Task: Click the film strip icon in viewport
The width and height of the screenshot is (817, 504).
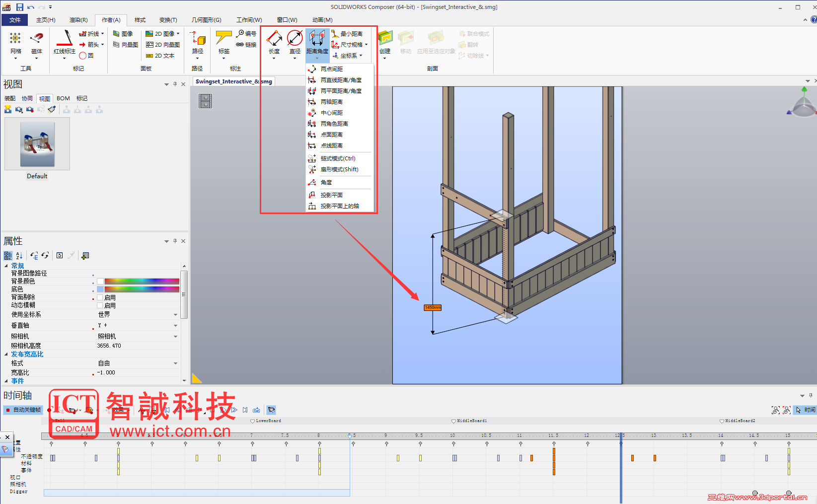Action: coord(205,101)
